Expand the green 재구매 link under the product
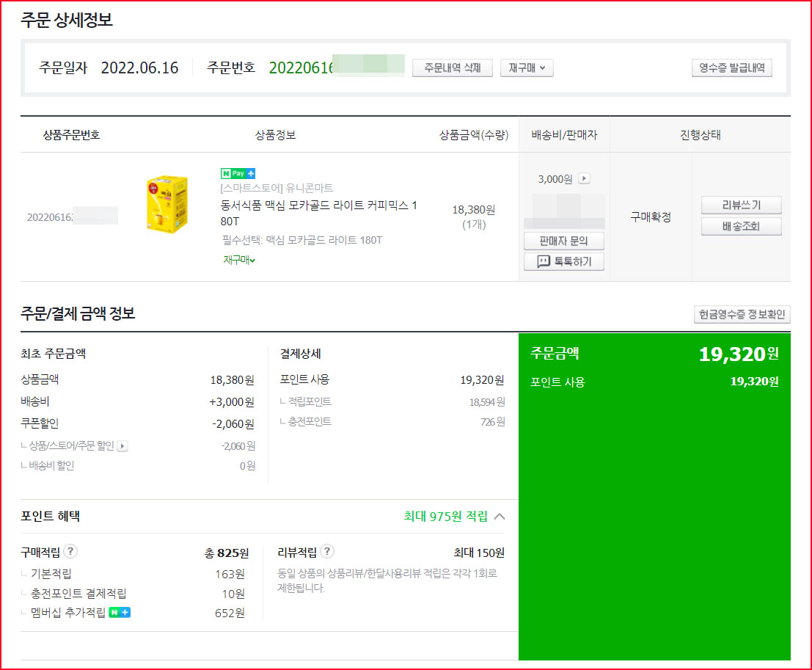The height and width of the screenshot is (670, 812). [238, 260]
